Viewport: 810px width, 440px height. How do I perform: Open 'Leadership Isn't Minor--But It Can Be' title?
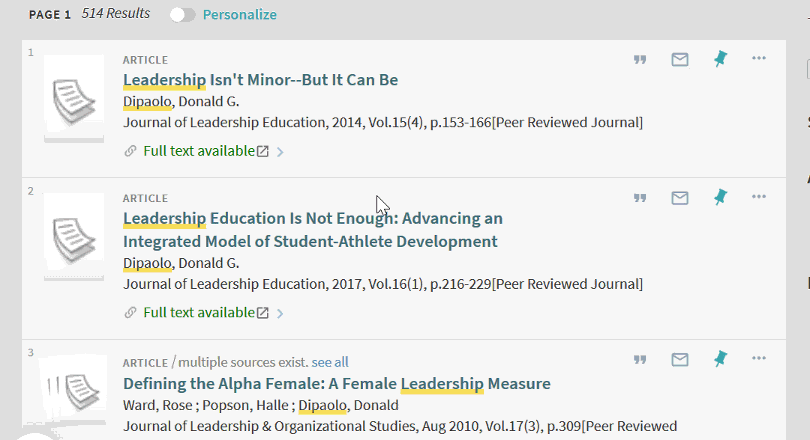tap(260, 80)
